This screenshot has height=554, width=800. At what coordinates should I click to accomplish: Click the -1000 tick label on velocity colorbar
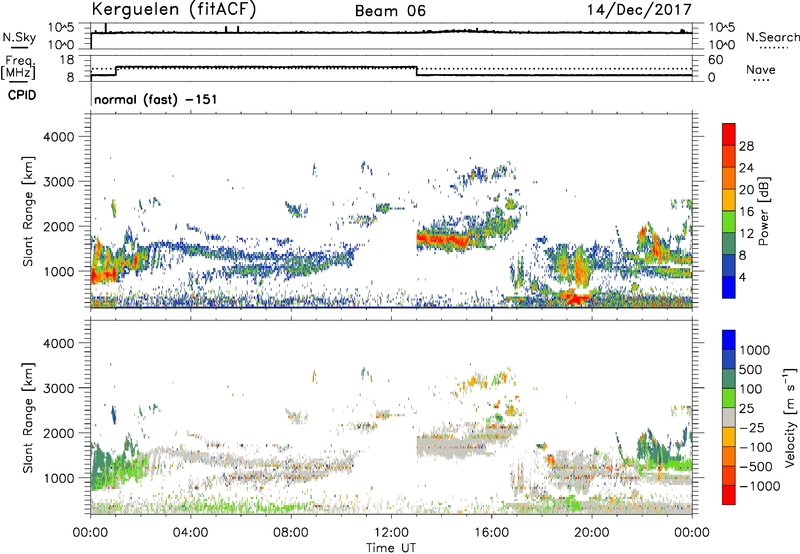(x=759, y=486)
